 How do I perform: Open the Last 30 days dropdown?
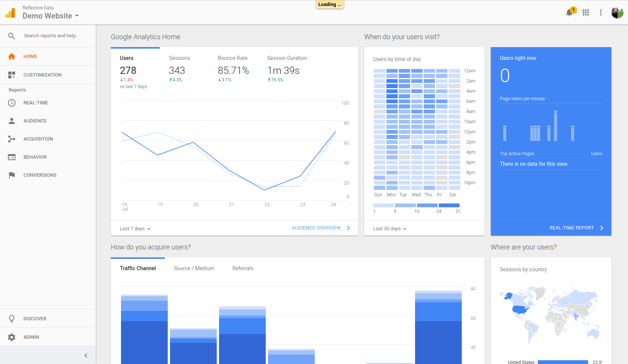click(x=389, y=229)
